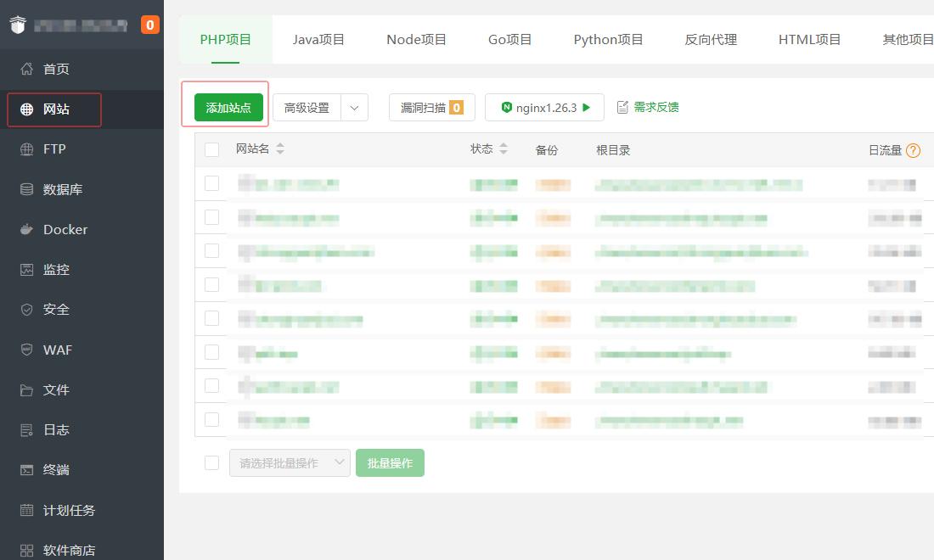Select the WAF shield icon
Image resolution: width=934 pixels, height=560 pixels.
(27, 350)
